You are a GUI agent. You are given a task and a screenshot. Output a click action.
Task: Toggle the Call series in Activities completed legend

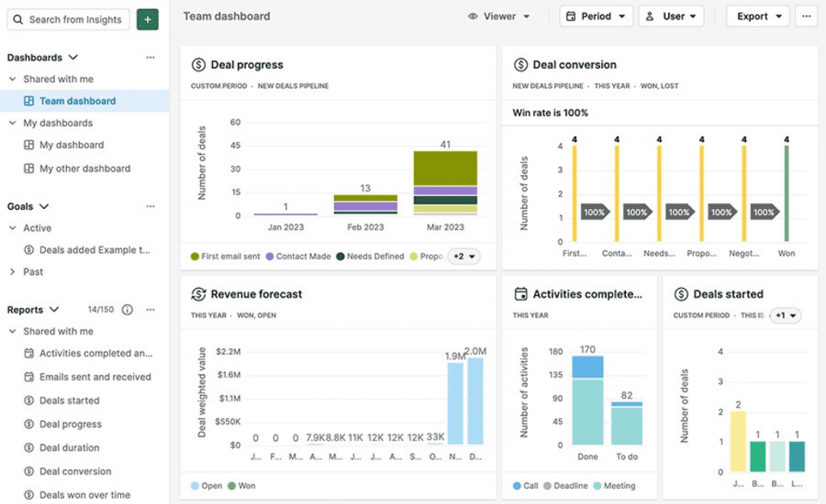[524, 485]
